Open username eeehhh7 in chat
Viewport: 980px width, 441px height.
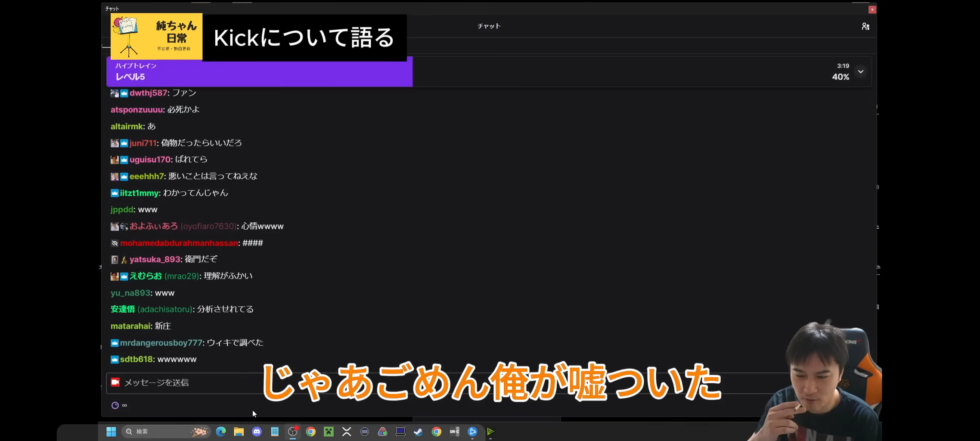pyautogui.click(x=146, y=177)
